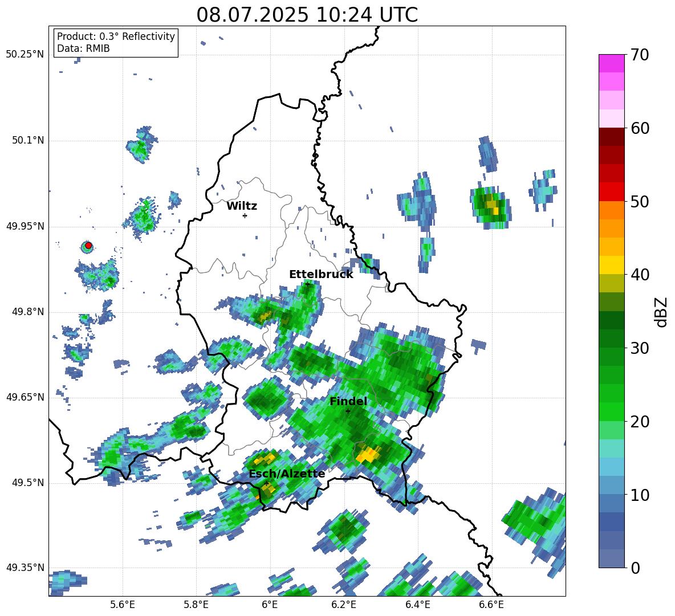Click the 50.1°N latitude label
This screenshot has height=616, width=675.
click(27, 140)
